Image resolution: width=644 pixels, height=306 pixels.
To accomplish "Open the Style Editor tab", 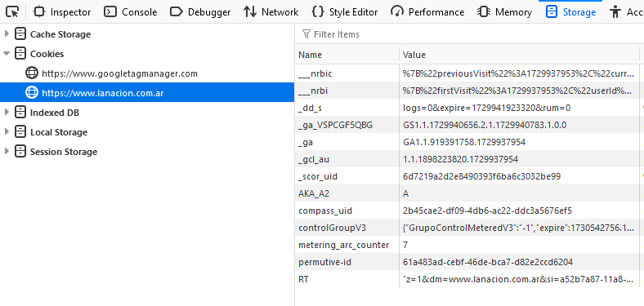I will 345,12.
